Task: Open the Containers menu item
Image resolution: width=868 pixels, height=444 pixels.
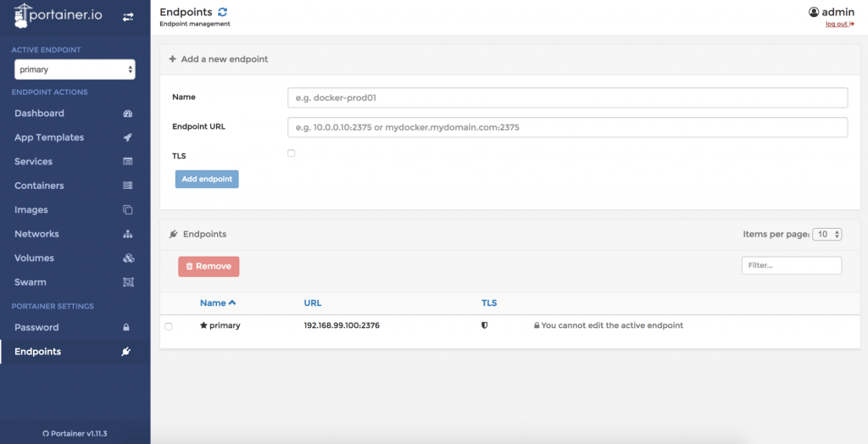Action: [x=39, y=186]
